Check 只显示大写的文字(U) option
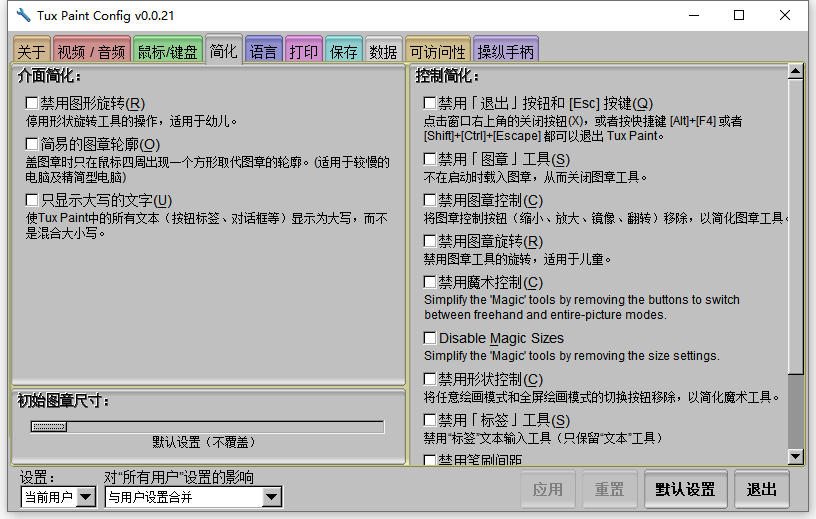This screenshot has width=816, height=519. [32, 200]
